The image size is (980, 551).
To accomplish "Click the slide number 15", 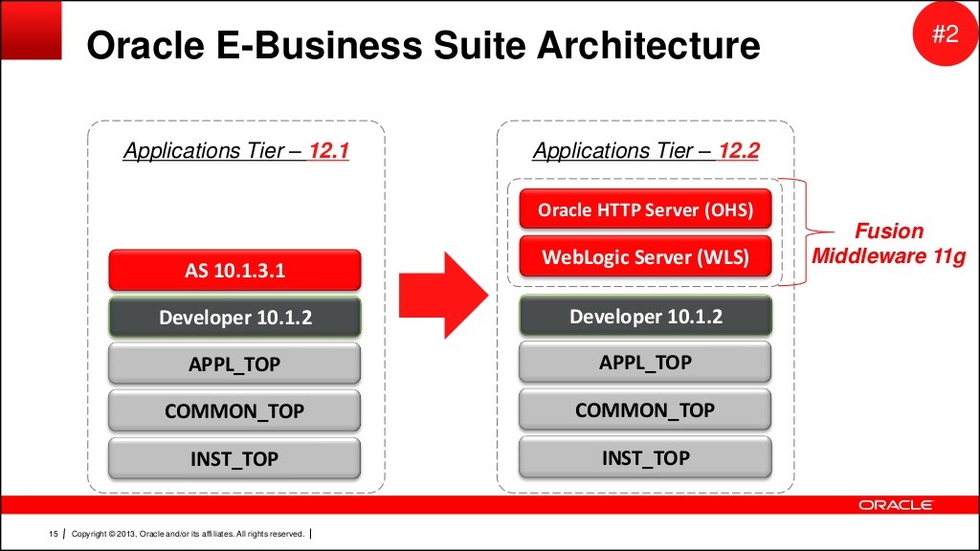I will point(54,534).
